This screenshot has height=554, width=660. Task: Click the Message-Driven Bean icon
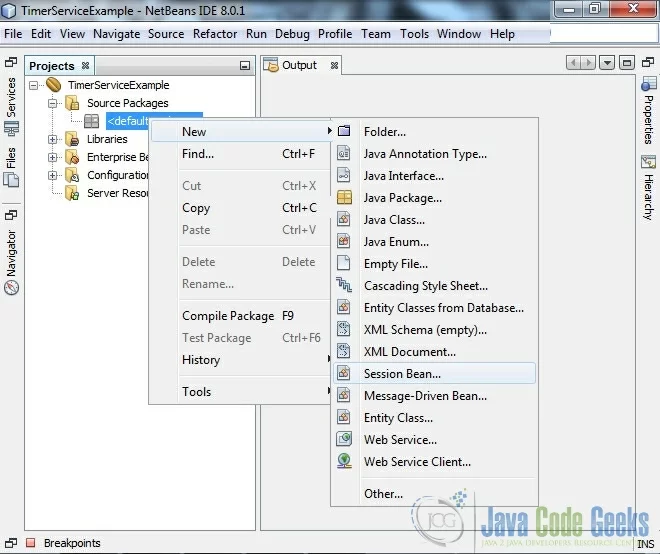tap(344, 395)
